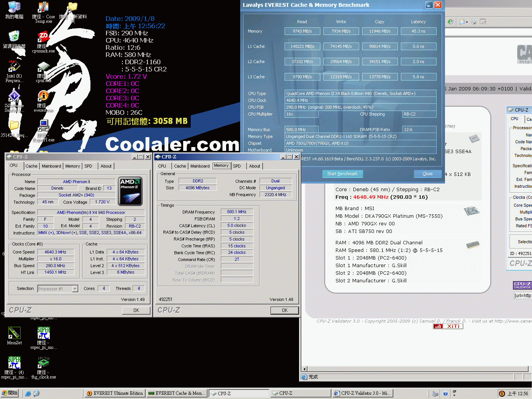Click the L1 Cache Read value 148221 MB/s
The width and height of the screenshot is (532, 399).
coord(302,46)
